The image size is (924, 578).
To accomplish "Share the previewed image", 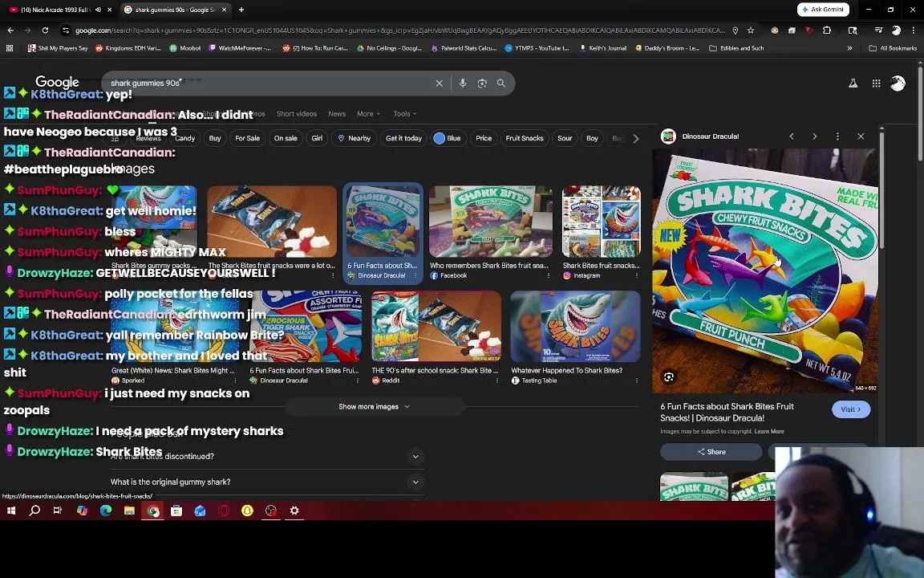I will pyautogui.click(x=711, y=452).
